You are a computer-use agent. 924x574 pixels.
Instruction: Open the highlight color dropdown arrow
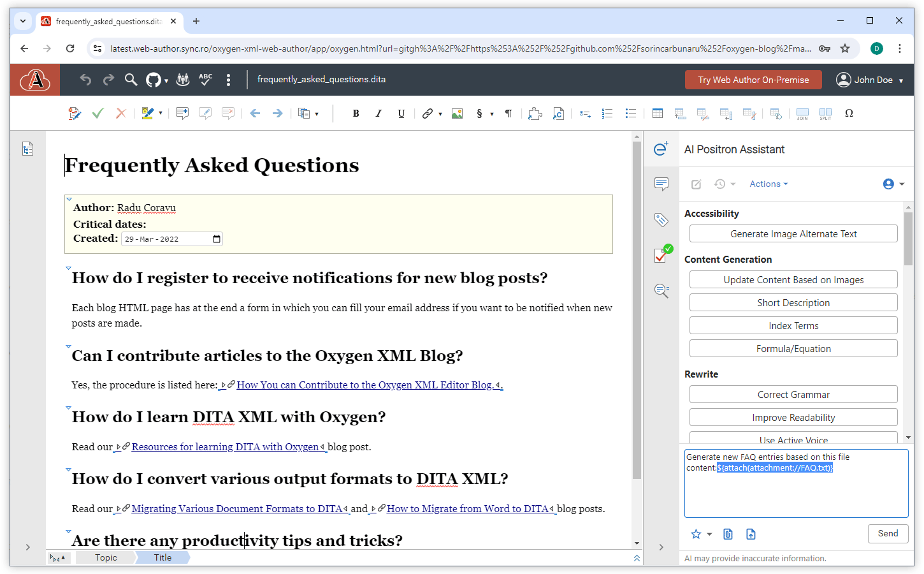click(161, 114)
